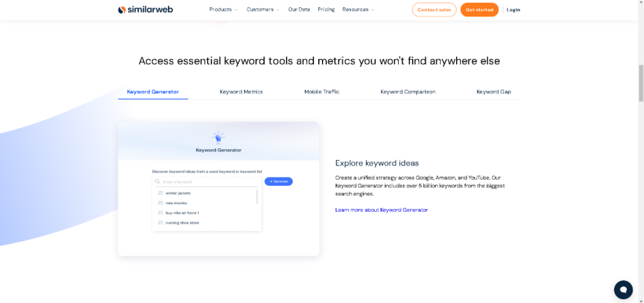Switch to the Mobile Traffic tab

[321, 92]
